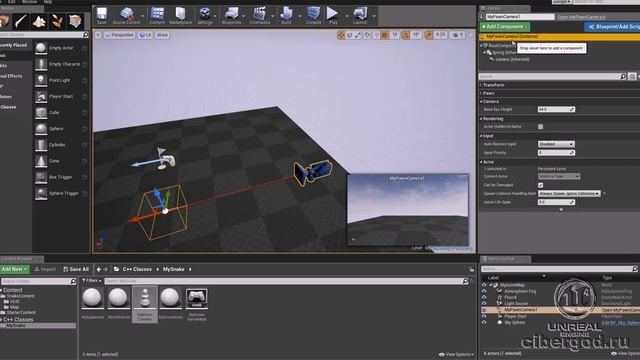Open View Options in Content Browser

click(456, 354)
